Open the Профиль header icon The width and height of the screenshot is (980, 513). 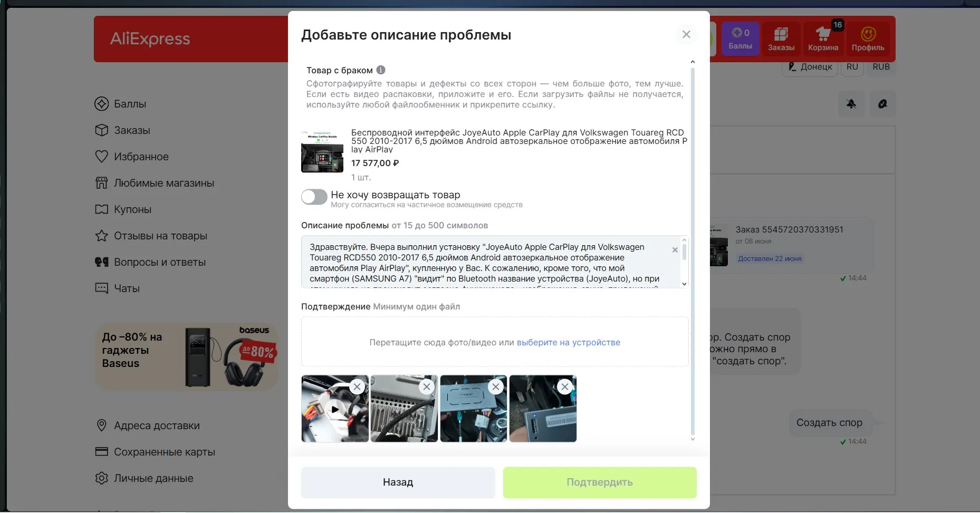pyautogui.click(x=868, y=40)
